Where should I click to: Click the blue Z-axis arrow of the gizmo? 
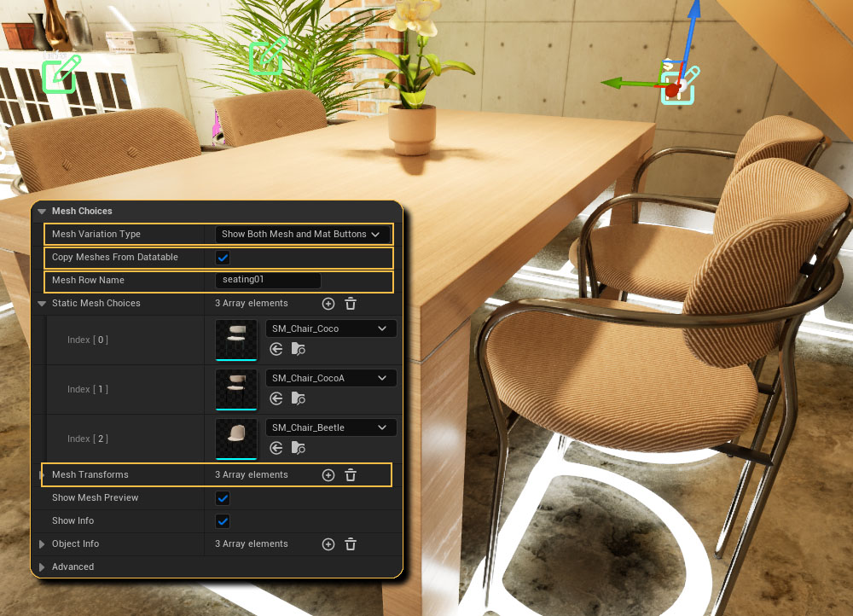point(693,21)
